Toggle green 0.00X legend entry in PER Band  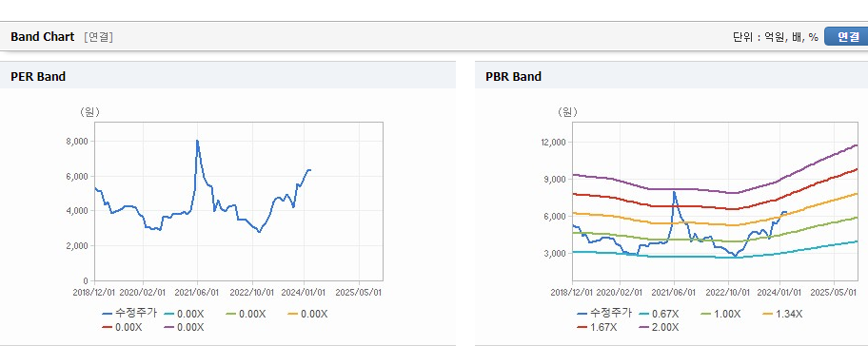click(247, 314)
